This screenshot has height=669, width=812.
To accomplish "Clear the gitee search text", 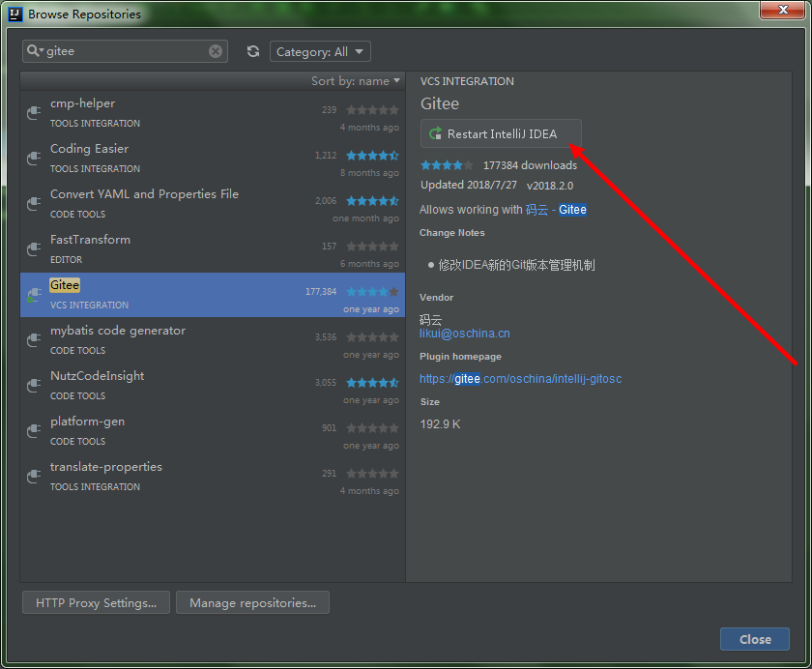I will coord(216,51).
